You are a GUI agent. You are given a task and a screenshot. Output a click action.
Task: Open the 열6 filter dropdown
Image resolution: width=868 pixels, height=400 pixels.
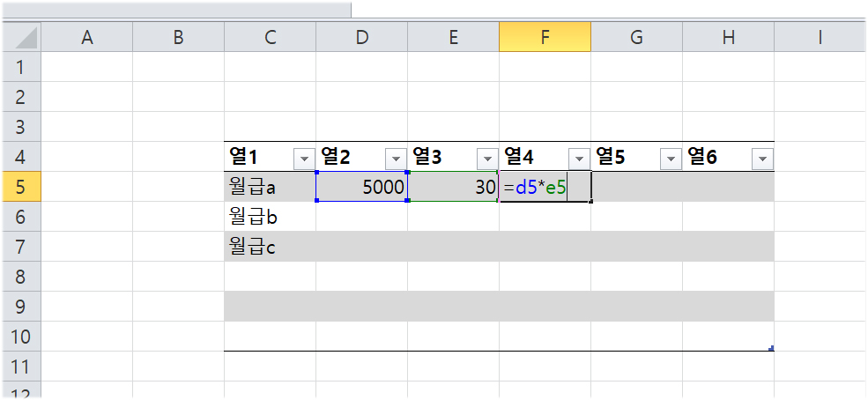coord(762,159)
